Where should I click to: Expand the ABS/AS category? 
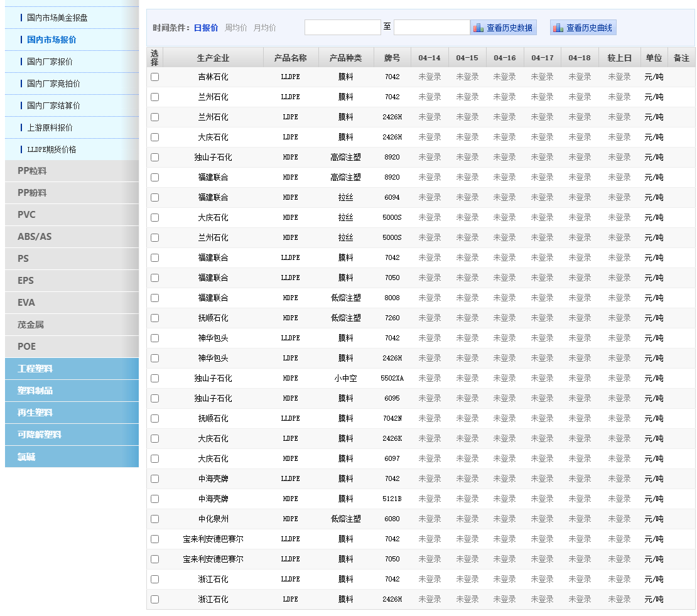pyautogui.click(x=72, y=237)
